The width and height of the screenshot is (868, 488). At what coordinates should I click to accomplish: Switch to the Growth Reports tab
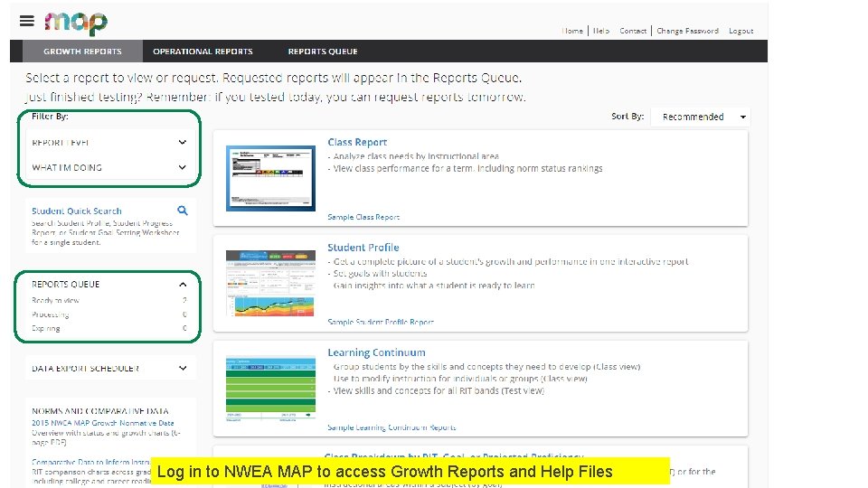82,51
